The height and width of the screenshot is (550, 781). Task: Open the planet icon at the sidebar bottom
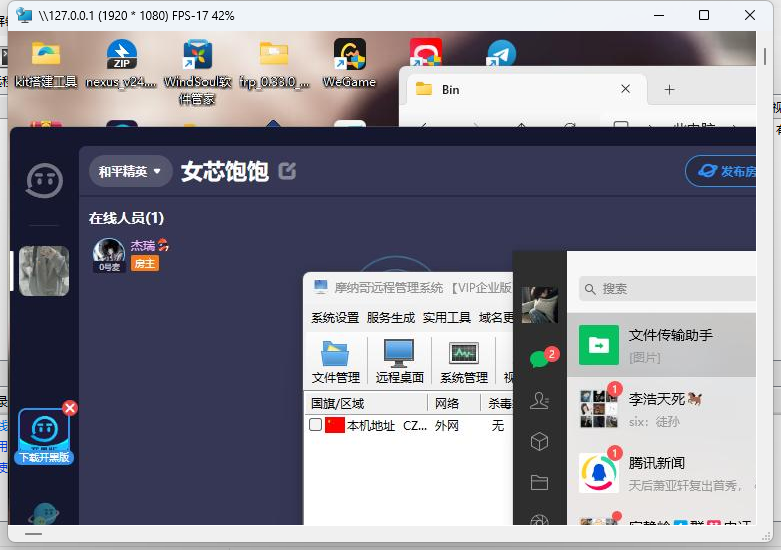click(44, 513)
